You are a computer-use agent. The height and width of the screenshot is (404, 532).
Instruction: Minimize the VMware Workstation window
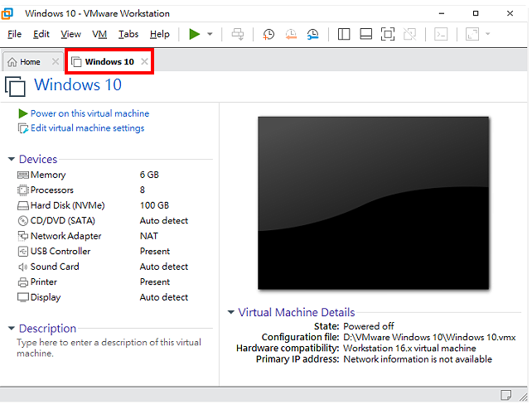[442, 13]
